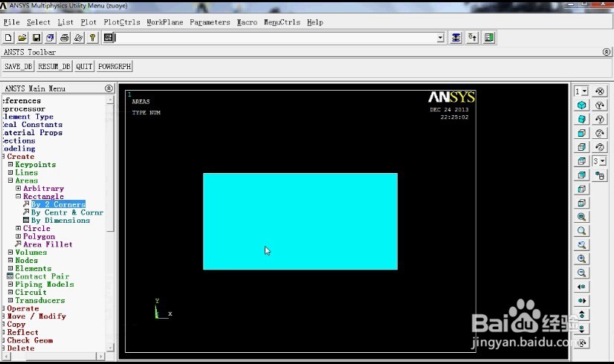Collapse the Areas tree node
This screenshot has width=614, height=364.
[10, 181]
